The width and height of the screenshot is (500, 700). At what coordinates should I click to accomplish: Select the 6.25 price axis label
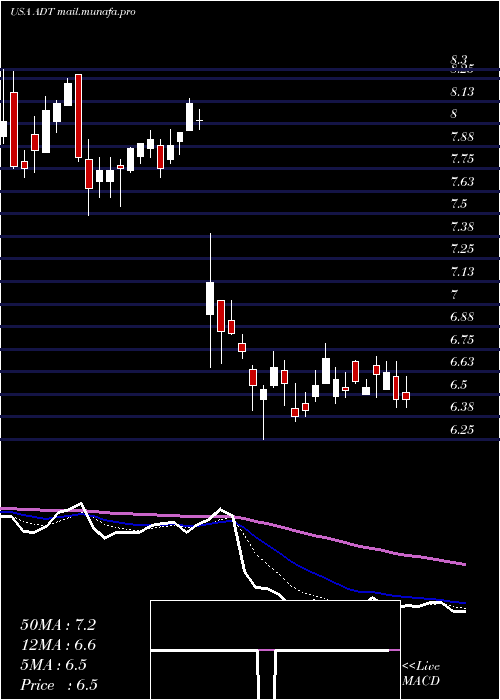tap(462, 429)
